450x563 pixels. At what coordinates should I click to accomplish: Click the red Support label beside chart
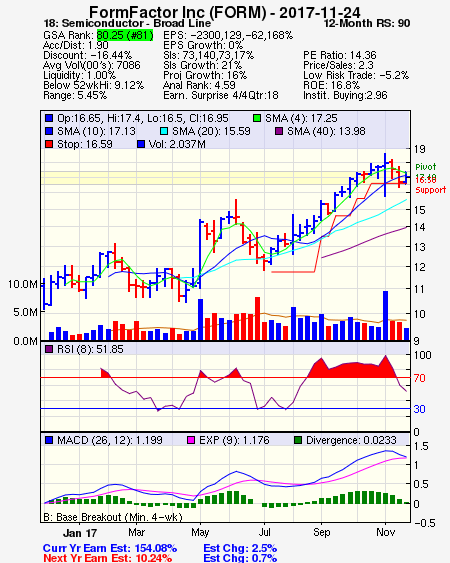(x=431, y=190)
